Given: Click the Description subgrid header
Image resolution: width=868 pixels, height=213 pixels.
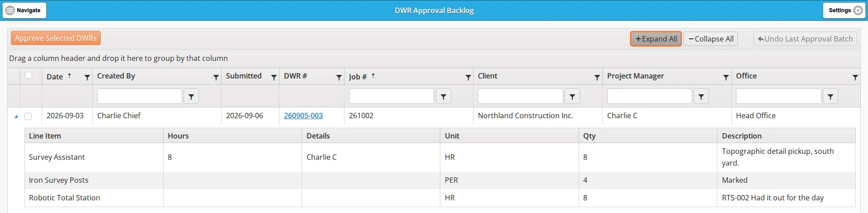Looking at the screenshot, I should tap(786, 136).
